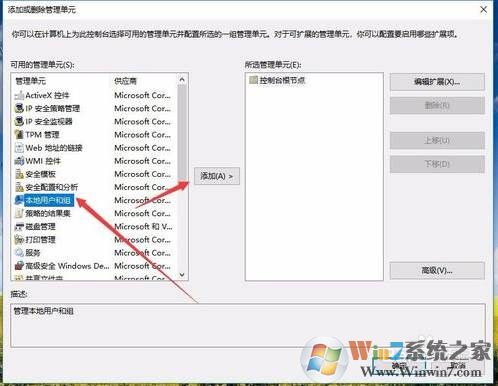The height and width of the screenshot is (386, 498).
Task: Click the 下移(D) button
Action: tap(437, 164)
